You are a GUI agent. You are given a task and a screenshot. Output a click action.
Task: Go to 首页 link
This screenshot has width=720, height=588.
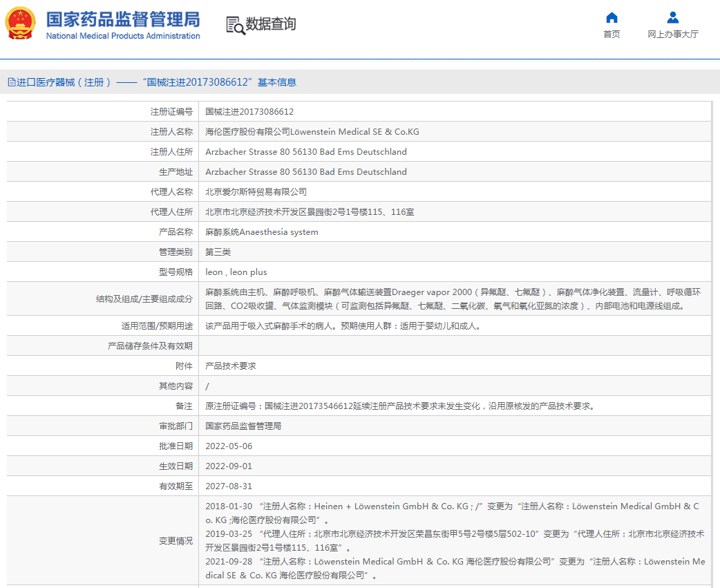(x=612, y=34)
